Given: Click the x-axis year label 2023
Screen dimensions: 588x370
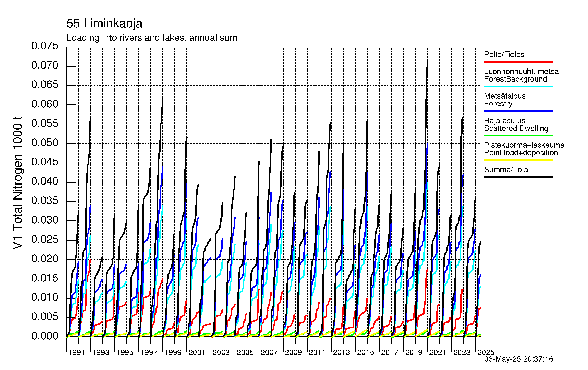Looking at the screenshot, I should [462, 353].
